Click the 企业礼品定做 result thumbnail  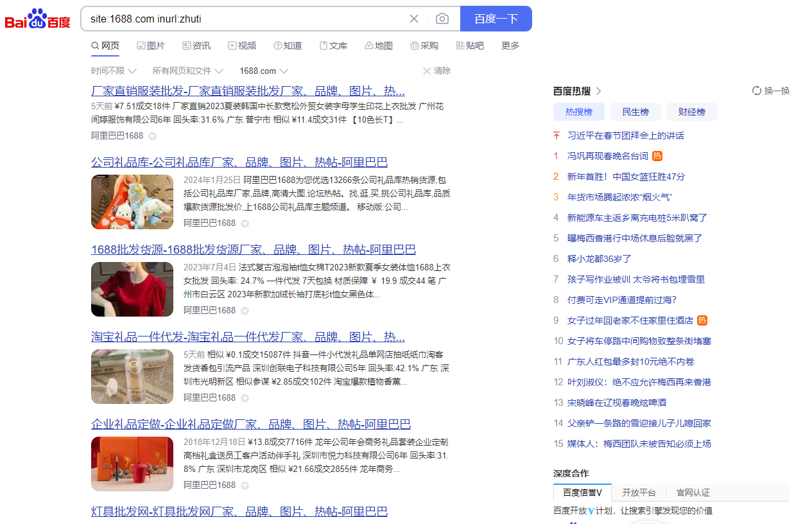pos(132,464)
